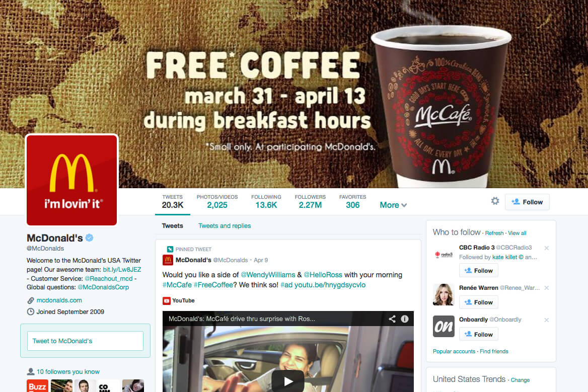Screen dimensions: 588x392
Task: Click the McDonald's verified badge
Action: point(89,238)
